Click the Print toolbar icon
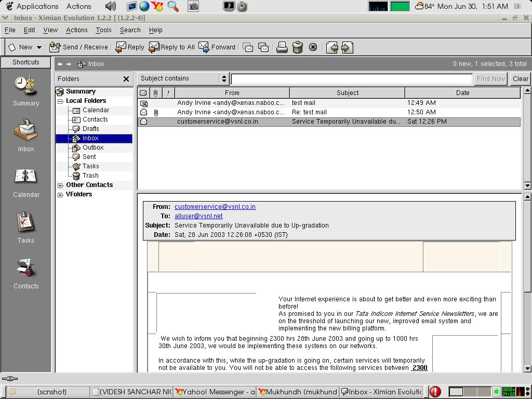 point(282,47)
